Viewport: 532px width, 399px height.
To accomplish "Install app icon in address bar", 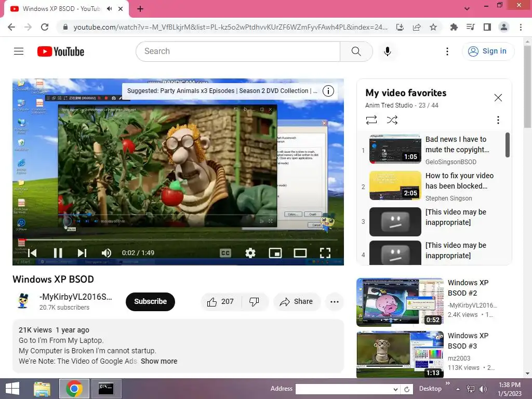I will tap(400, 27).
